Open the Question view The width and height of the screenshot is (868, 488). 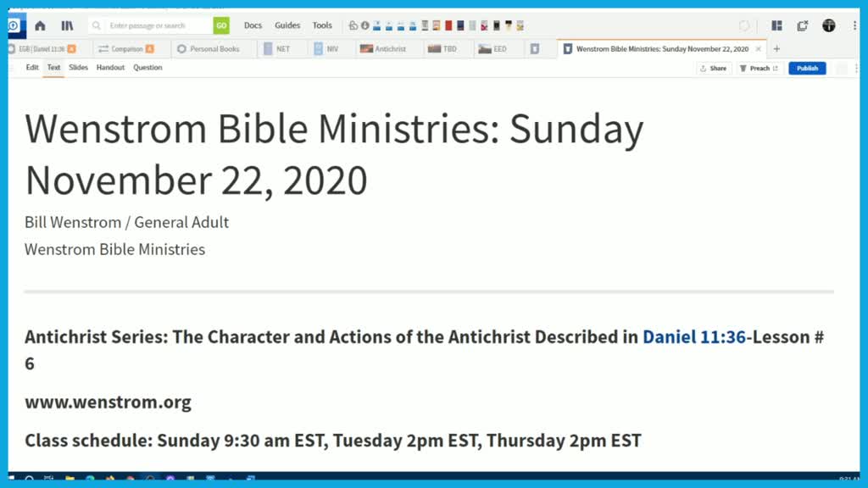[147, 68]
